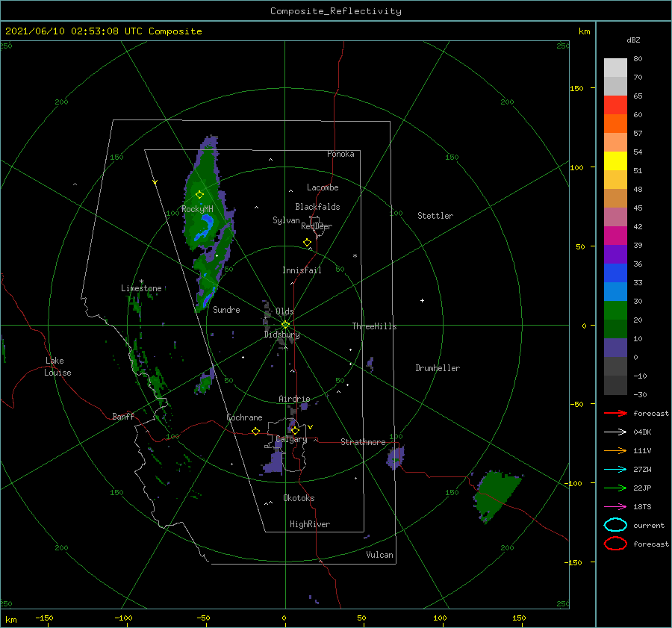Click the Innisfail town label
Image resolution: width=672 pixels, height=628 pixels.
tap(302, 270)
